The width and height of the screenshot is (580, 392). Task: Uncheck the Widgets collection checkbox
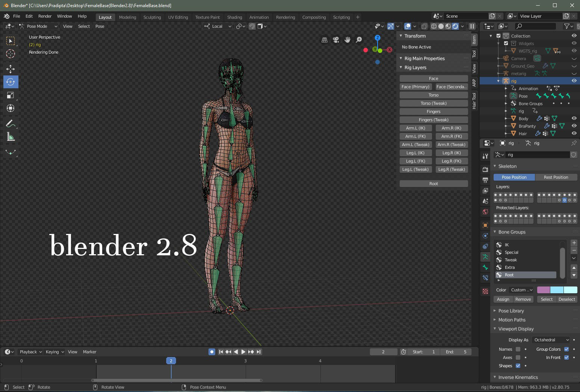tap(506, 44)
